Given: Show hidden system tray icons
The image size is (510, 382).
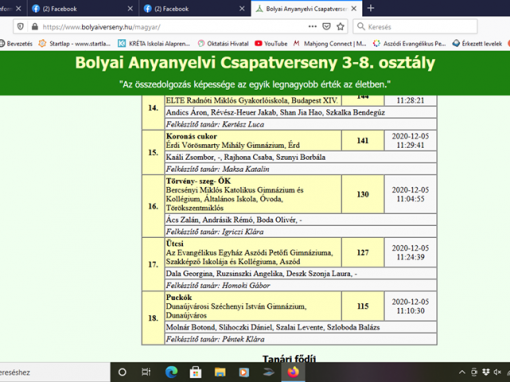Looking at the screenshot, I should point(462,372).
